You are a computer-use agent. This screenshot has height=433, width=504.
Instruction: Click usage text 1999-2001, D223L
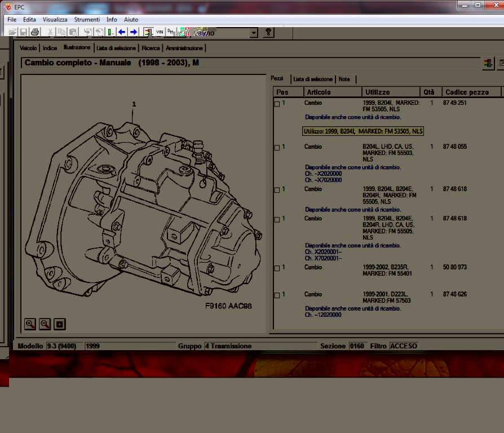coord(385,294)
